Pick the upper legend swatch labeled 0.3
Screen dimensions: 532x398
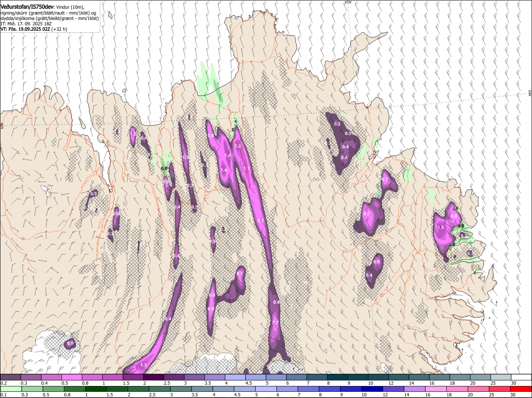click(31, 377)
